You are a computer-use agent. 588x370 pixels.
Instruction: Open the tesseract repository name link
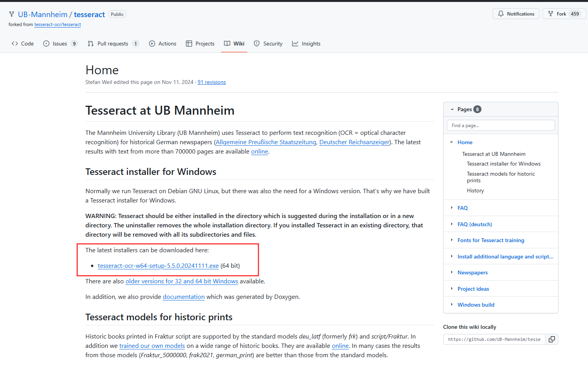[89, 14]
